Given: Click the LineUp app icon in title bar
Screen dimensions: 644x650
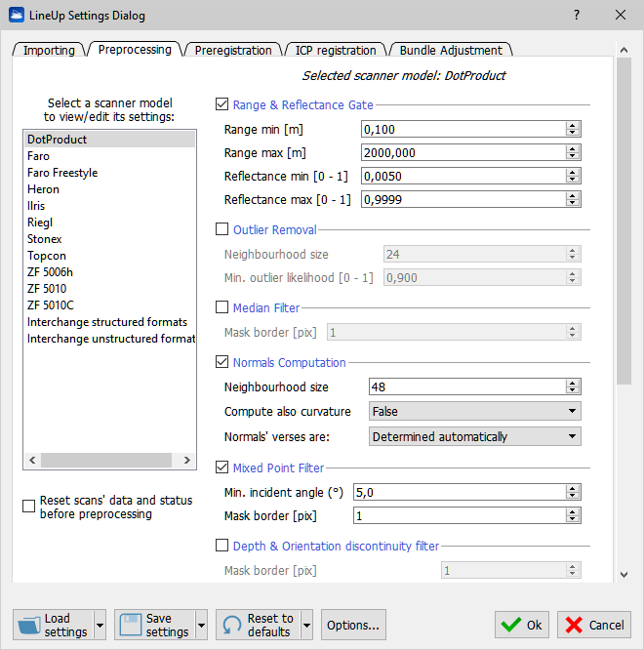Looking at the screenshot, I should (x=17, y=15).
